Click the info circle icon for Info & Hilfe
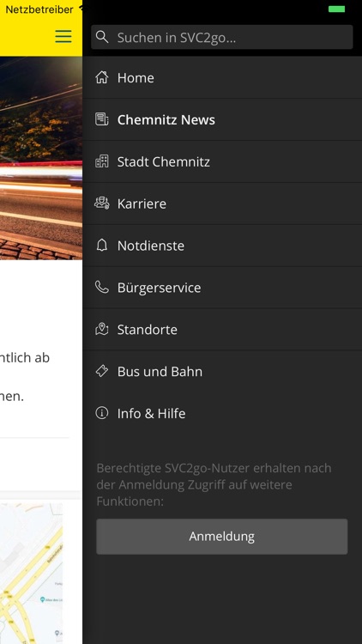This screenshot has width=362, height=644. 102,413
